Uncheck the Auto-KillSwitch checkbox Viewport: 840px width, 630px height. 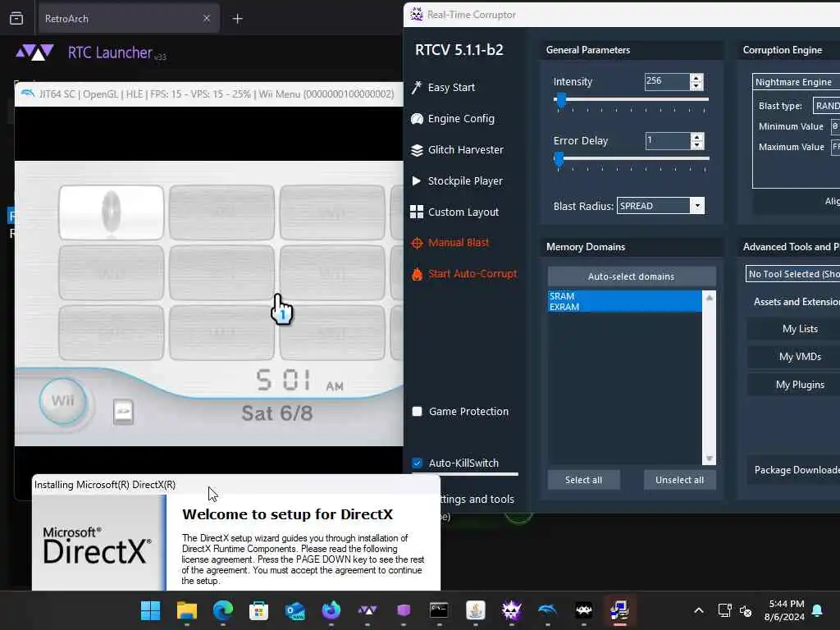[418, 463]
